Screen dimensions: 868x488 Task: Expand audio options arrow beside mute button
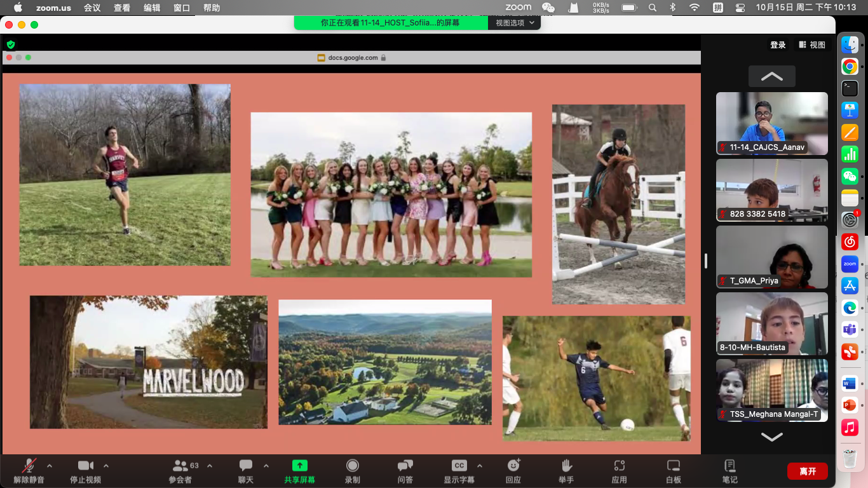pyautogui.click(x=50, y=465)
